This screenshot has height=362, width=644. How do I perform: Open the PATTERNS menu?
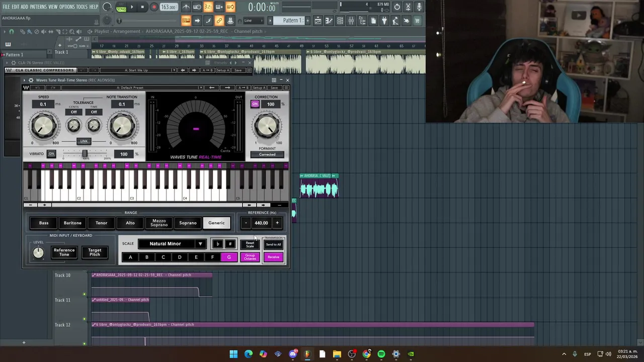pos(38,7)
